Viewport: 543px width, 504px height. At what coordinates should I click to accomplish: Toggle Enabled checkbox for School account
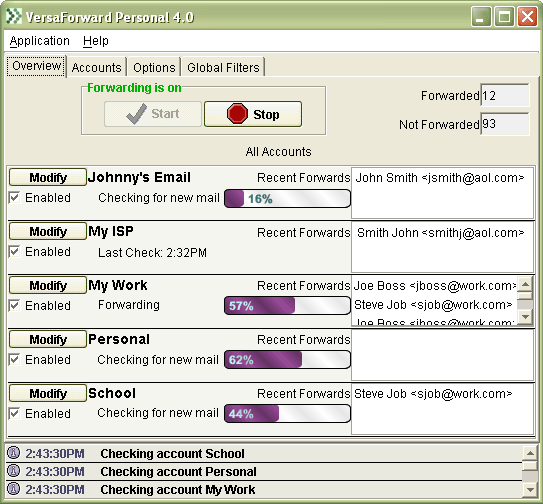point(15,413)
